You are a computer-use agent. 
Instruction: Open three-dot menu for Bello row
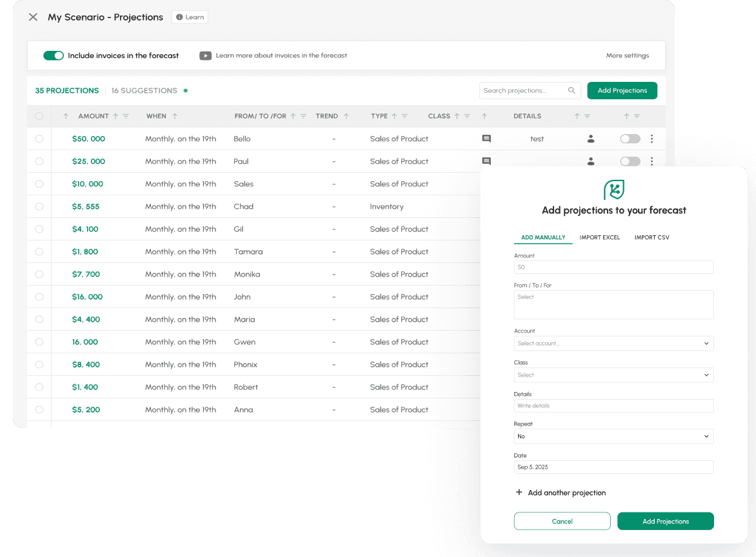[x=652, y=139]
